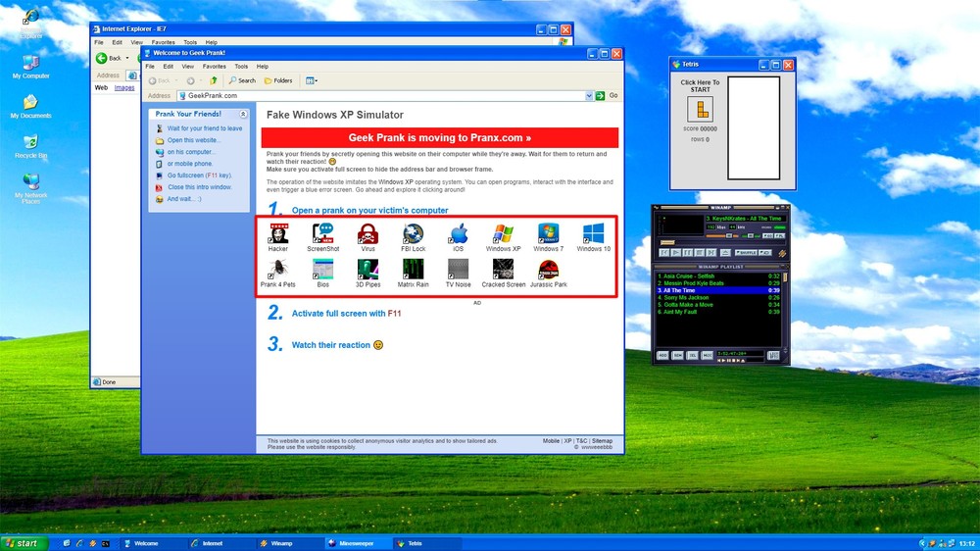Click the red Pranx.com banner
The width and height of the screenshot is (980, 551).
click(x=439, y=137)
